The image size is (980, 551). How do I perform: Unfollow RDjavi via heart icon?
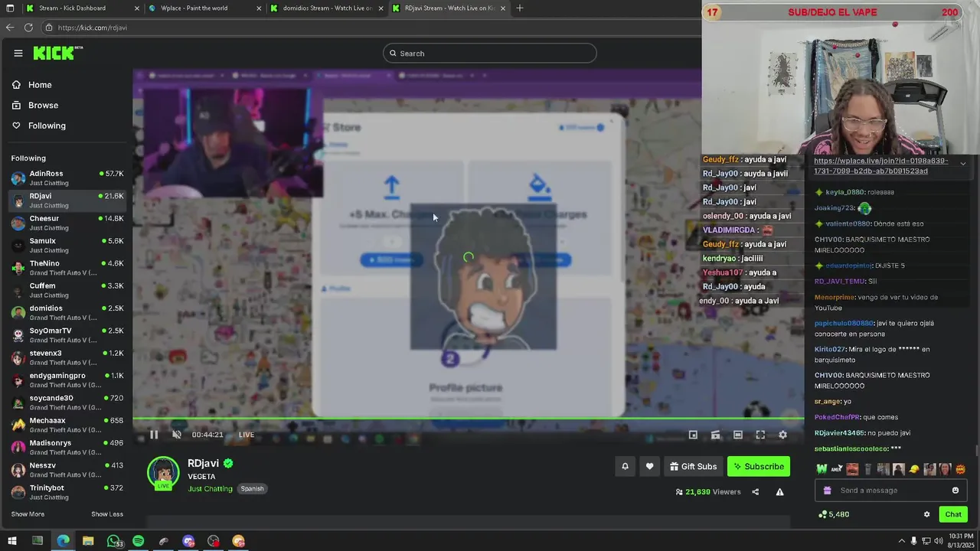tap(649, 466)
